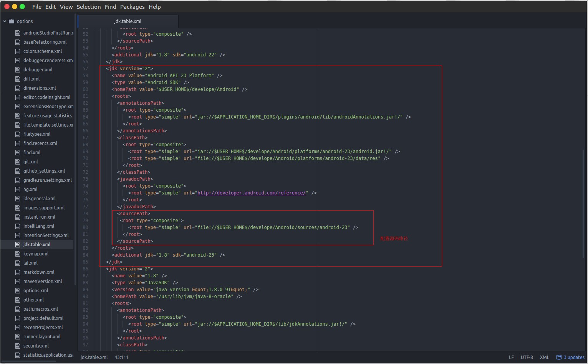Click the file icon of filetypes.xml
Image resolution: width=588 pixels, height=364 pixels.
(18, 134)
